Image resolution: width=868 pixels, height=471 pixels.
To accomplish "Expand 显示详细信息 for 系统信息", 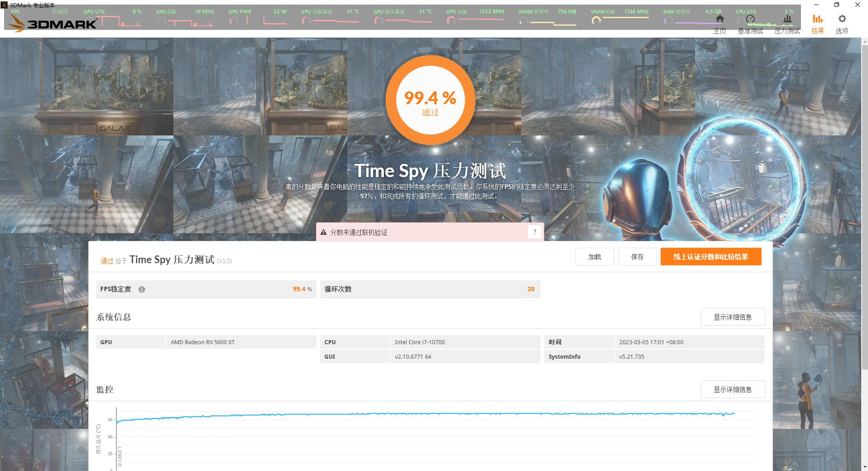I will [732, 317].
